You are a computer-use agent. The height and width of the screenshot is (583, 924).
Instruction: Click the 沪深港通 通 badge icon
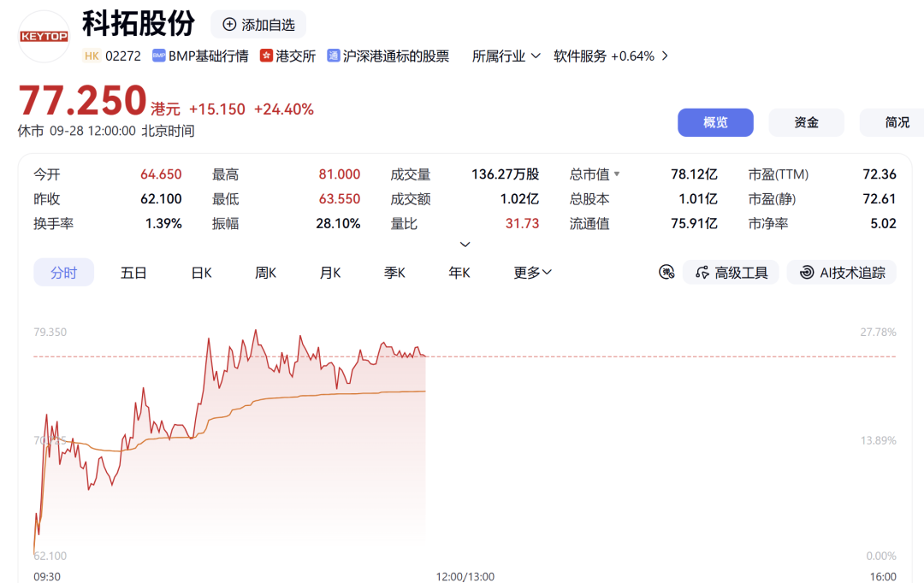click(x=334, y=56)
